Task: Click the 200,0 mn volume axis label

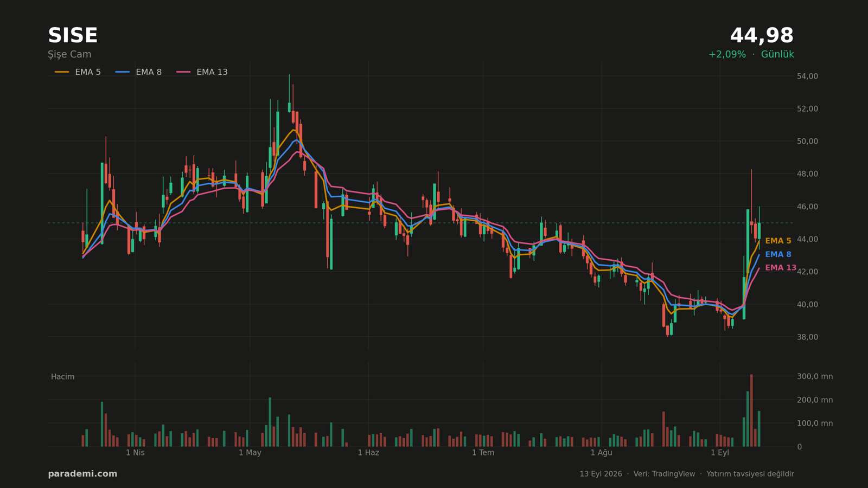Action: coord(815,400)
